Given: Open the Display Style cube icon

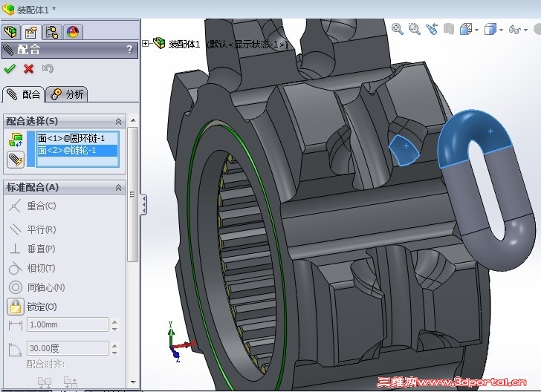Looking at the screenshot, I should click(490, 29).
